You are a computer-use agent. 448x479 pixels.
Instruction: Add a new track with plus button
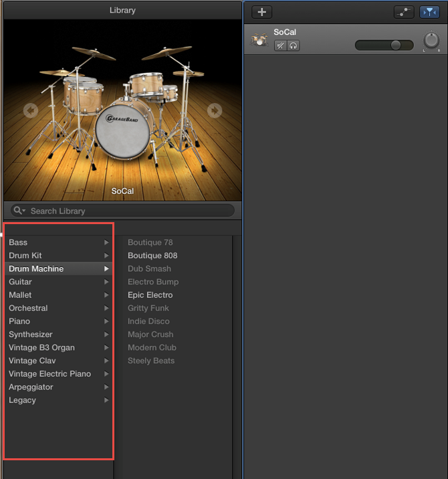[261, 12]
